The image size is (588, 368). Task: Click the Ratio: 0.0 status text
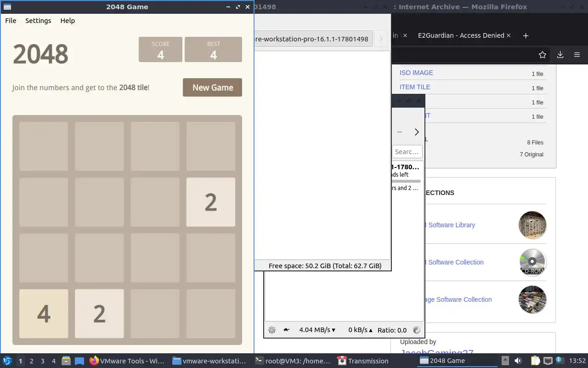tap(392, 330)
